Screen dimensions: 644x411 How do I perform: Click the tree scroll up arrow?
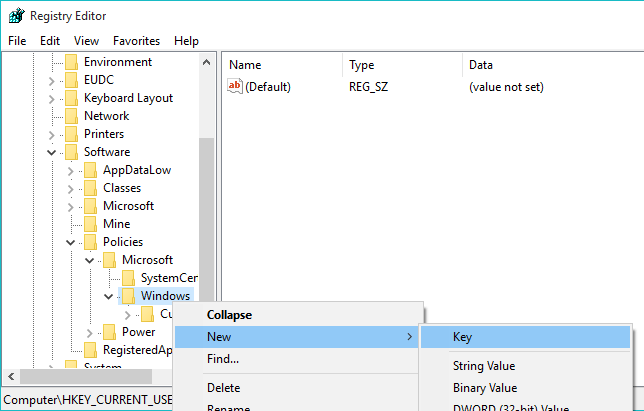tap(207, 62)
